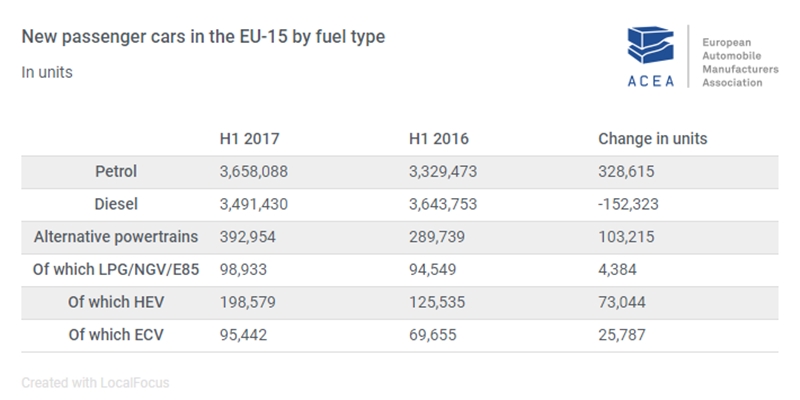
Task: Select the Alternative powertrains row label
Action: (115, 237)
